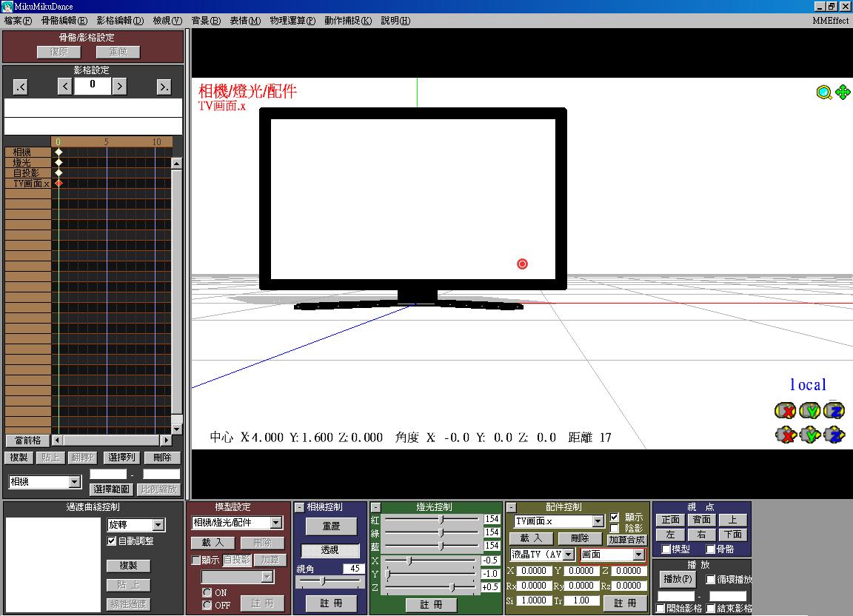Click the upper-row red X axis icon
Screen dimensions: 853x616
tap(785, 410)
